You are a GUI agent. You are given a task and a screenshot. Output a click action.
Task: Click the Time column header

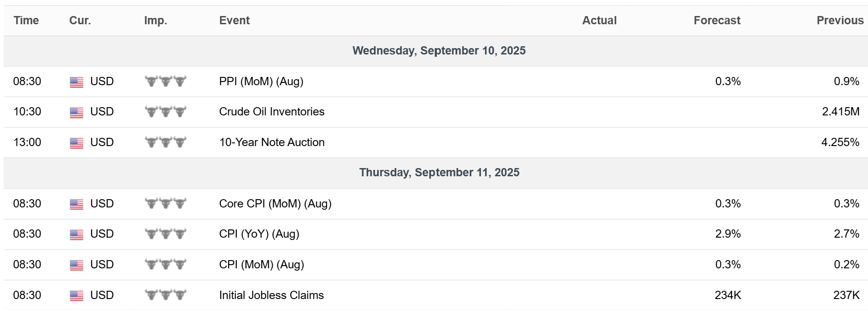point(26,21)
